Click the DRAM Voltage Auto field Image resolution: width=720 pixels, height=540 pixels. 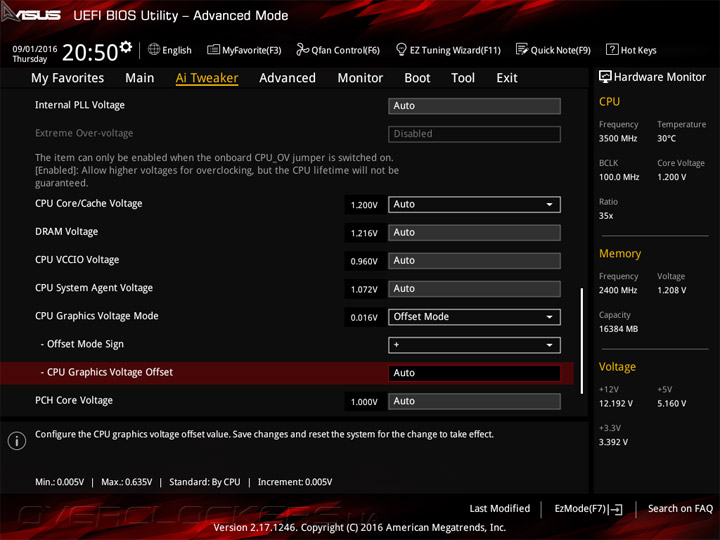click(x=474, y=232)
